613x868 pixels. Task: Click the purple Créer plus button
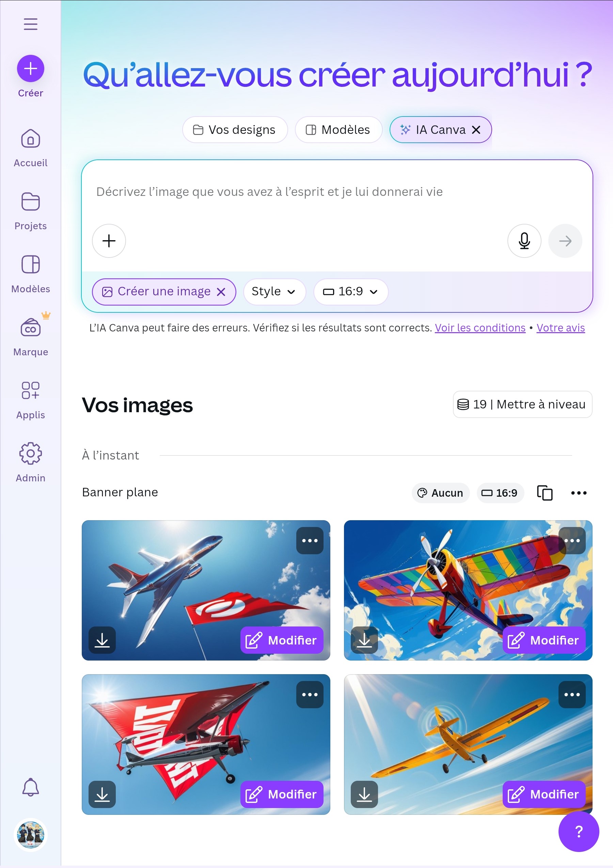coord(30,68)
